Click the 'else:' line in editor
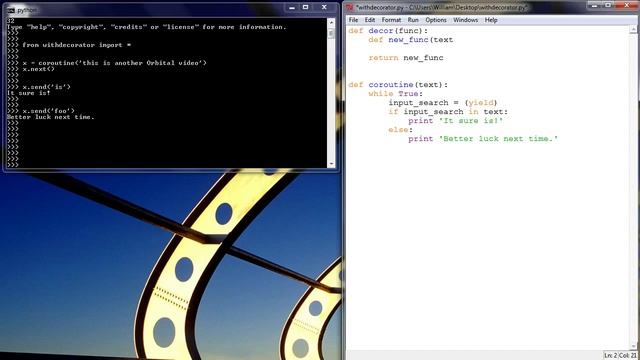This screenshot has height=360, width=640. (400, 130)
